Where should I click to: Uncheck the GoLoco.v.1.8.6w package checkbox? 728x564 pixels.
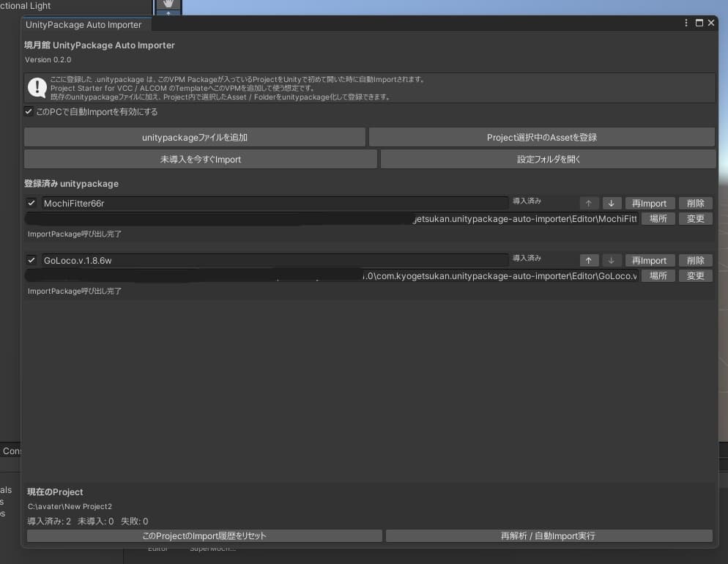click(x=31, y=260)
